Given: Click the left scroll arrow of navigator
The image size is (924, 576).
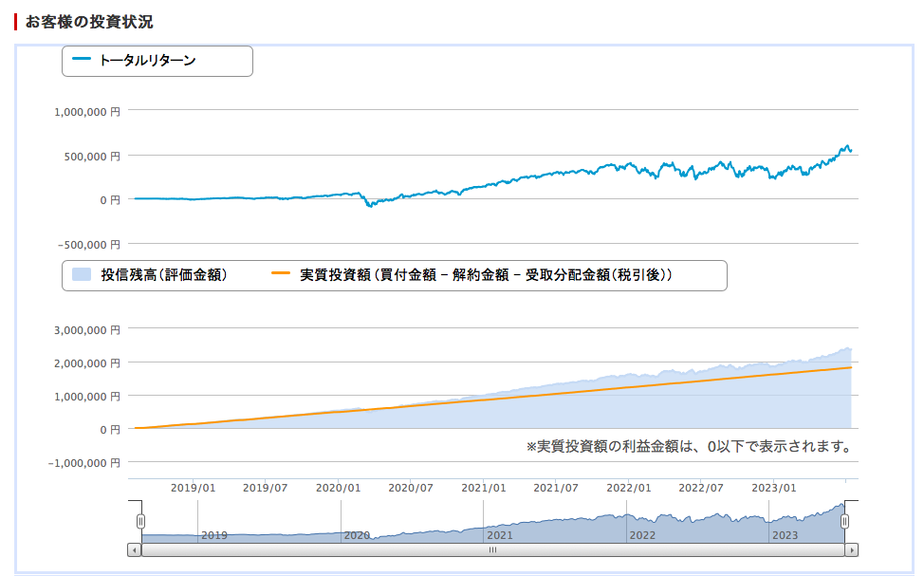Looking at the screenshot, I should pos(135,550).
